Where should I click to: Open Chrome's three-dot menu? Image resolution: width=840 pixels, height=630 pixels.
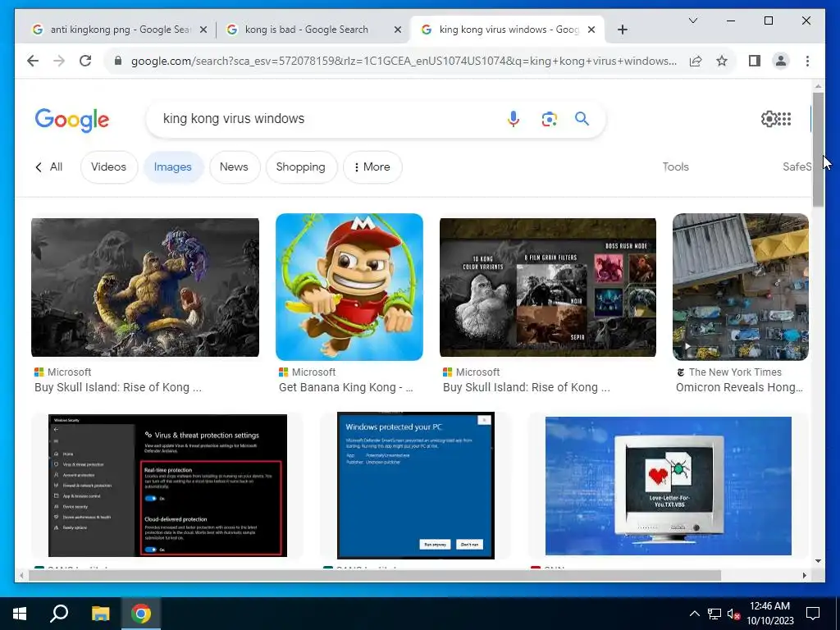(807, 61)
